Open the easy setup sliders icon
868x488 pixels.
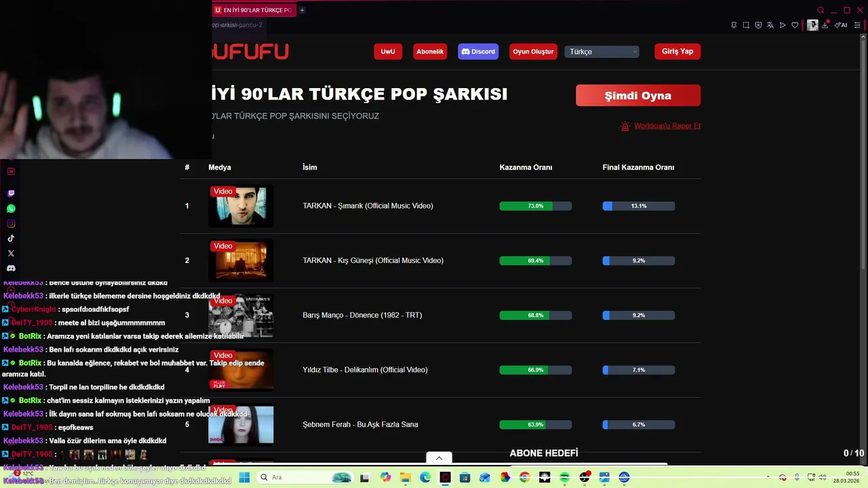click(x=857, y=25)
